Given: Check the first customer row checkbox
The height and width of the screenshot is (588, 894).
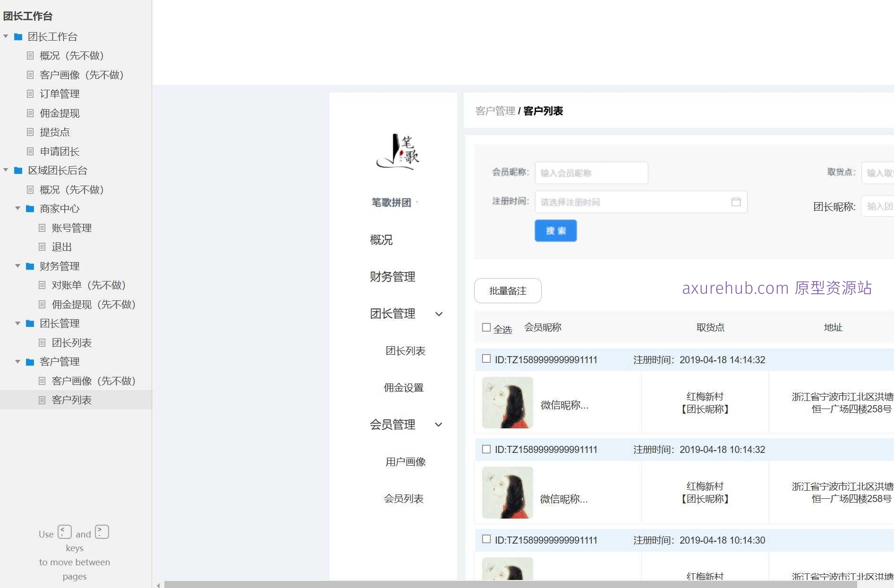Looking at the screenshot, I should click(486, 359).
